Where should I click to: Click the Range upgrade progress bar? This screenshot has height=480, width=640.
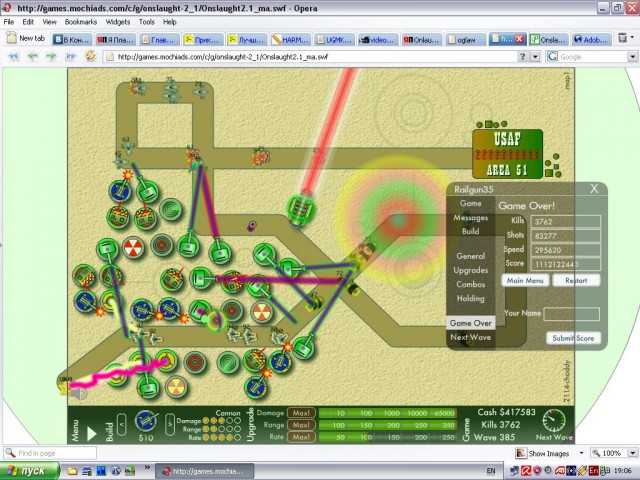pyautogui.click(x=387, y=425)
